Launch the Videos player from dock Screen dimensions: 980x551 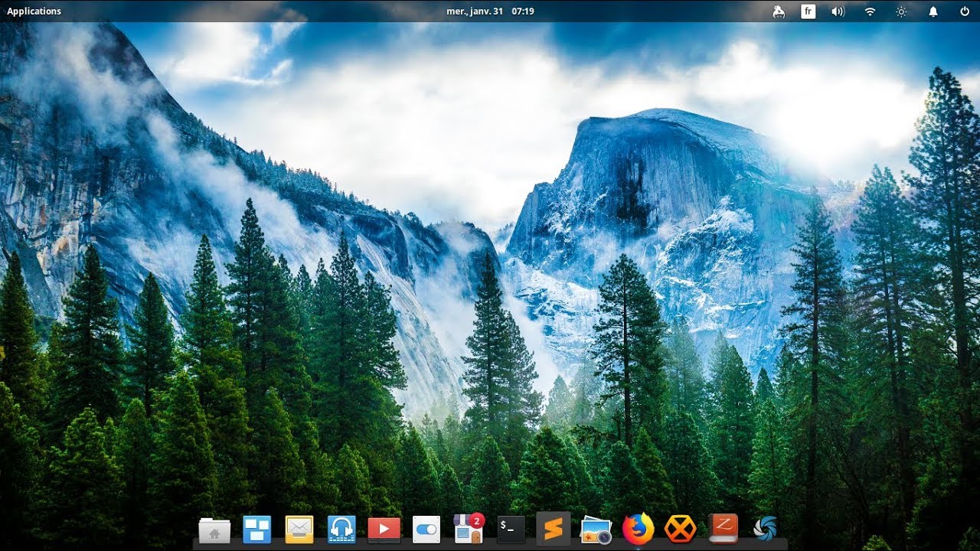coord(384,529)
